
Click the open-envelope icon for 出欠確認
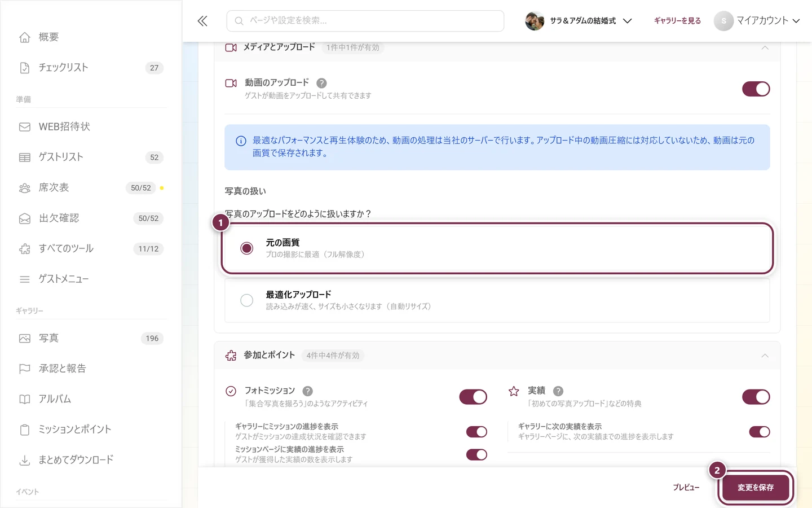tap(25, 218)
